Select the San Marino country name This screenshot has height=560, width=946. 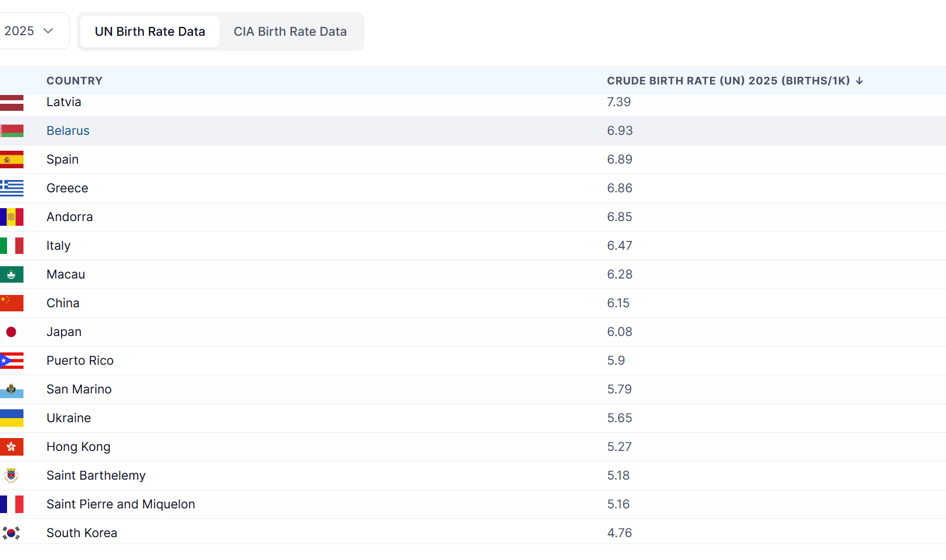pyautogui.click(x=79, y=389)
